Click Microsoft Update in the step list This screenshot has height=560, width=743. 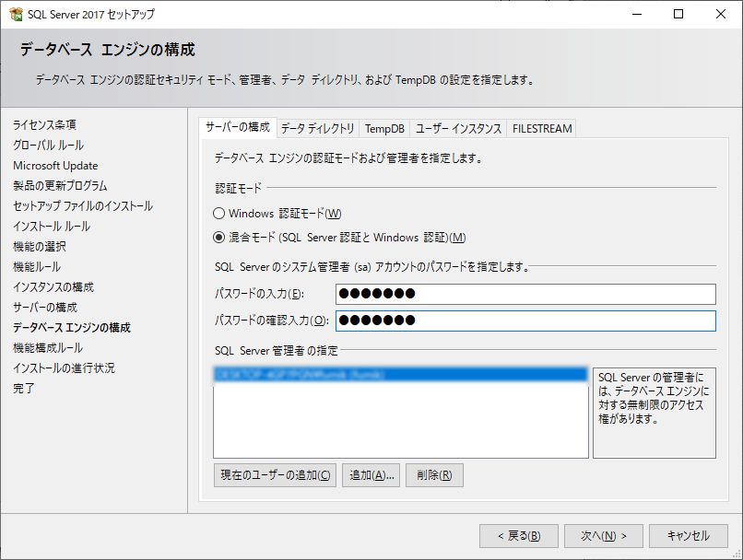click(x=55, y=166)
